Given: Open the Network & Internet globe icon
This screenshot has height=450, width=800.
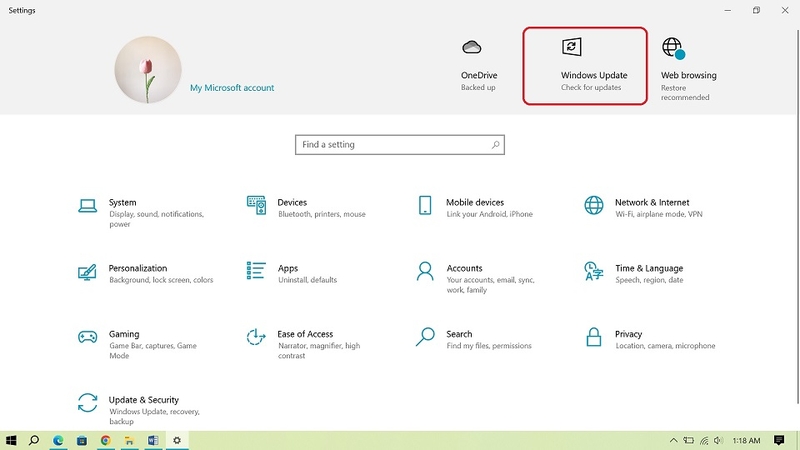Looking at the screenshot, I should point(594,205).
